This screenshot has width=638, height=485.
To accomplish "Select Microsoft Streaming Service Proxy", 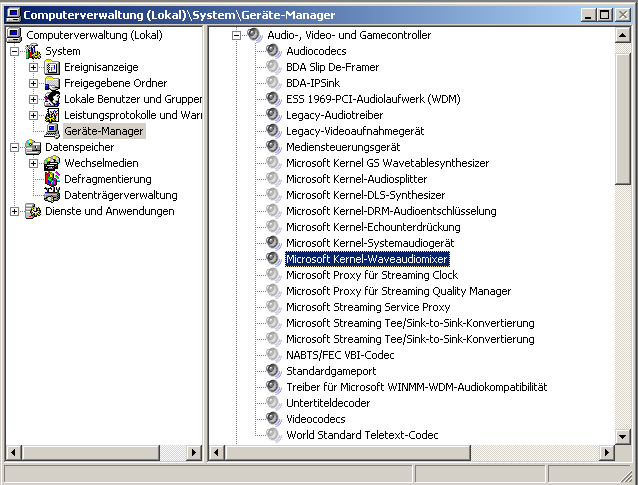I will [x=368, y=307].
